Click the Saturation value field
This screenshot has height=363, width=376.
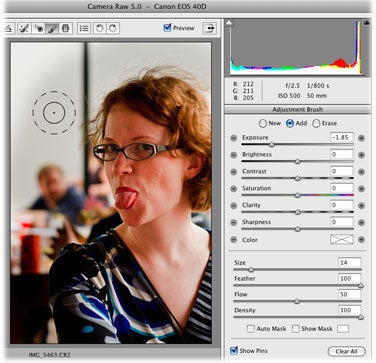(342, 188)
